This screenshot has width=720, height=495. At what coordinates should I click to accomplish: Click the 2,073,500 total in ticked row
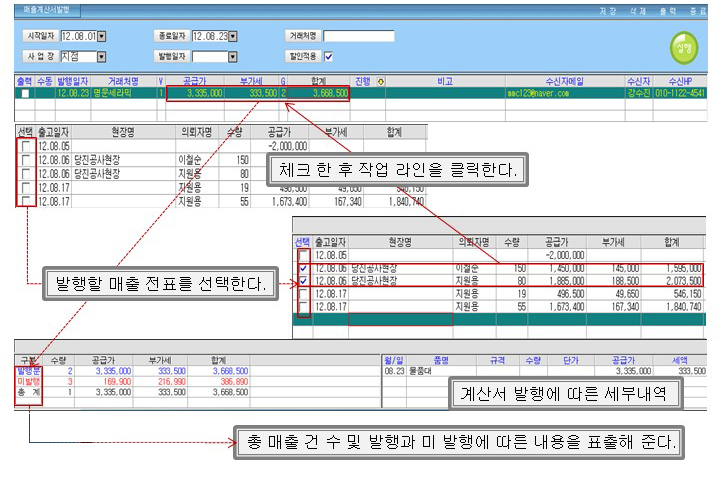coord(683,281)
